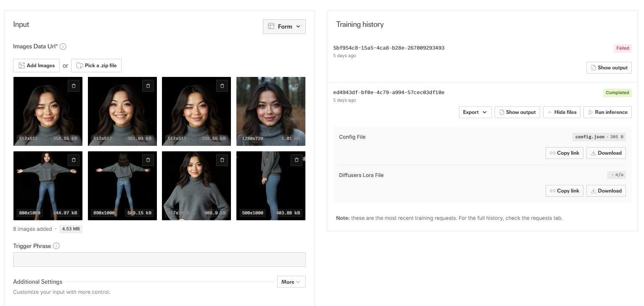Run inference on completed training
Image resolution: width=644 pixels, height=306 pixels.
[607, 112]
